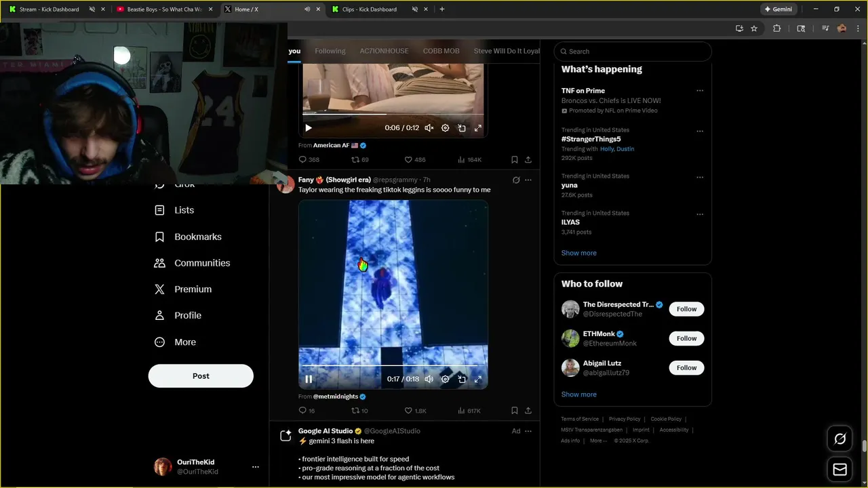Open settings gear on Taylor leggings video

pos(445,380)
